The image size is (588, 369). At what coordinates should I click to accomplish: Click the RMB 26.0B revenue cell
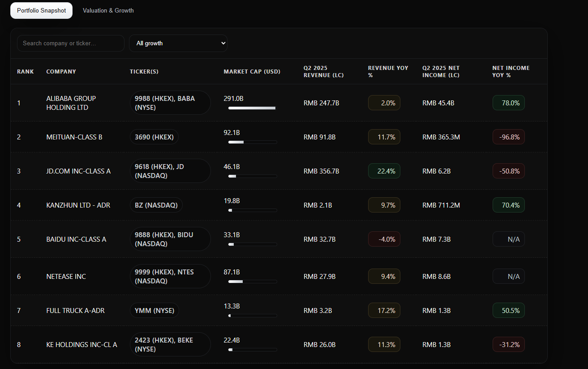point(320,345)
